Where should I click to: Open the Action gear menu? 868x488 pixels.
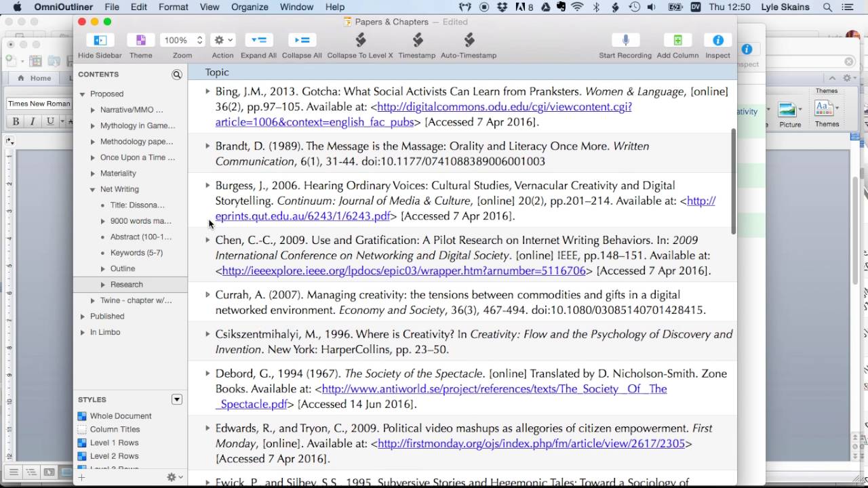(x=222, y=40)
